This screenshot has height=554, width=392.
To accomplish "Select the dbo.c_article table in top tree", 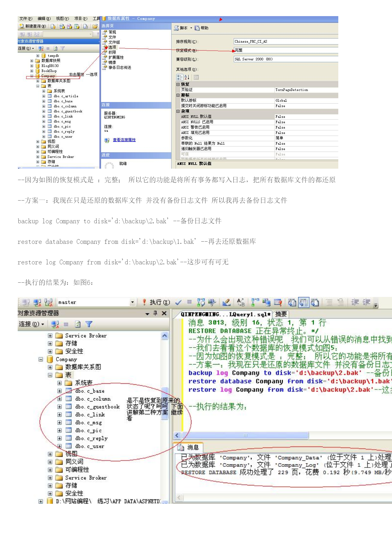I will coord(66,96).
